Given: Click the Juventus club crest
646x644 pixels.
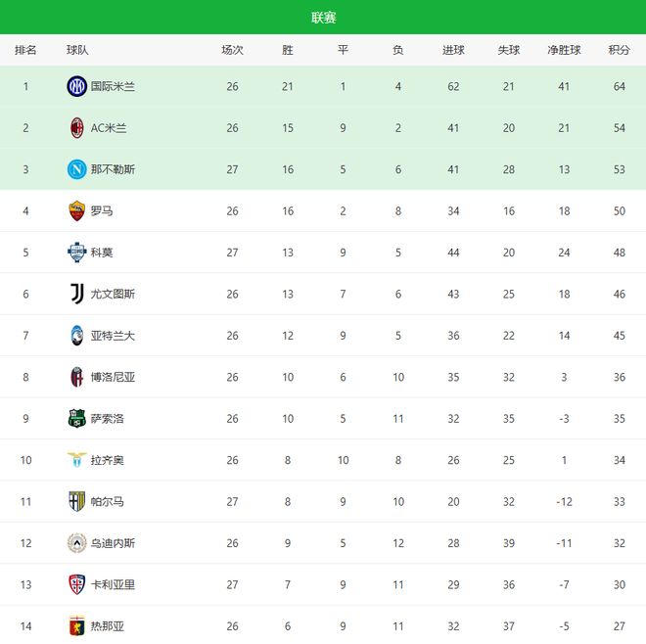Looking at the screenshot, I should tap(76, 294).
